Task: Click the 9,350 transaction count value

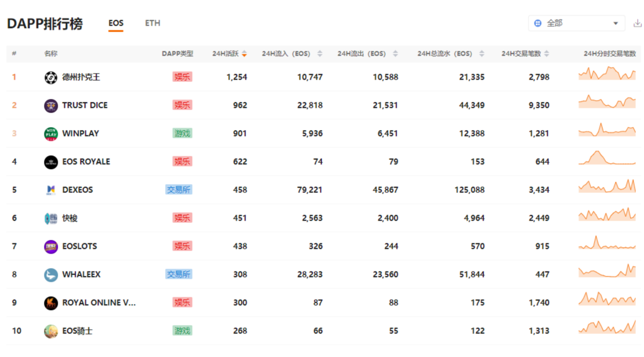Action: pyautogui.click(x=539, y=105)
